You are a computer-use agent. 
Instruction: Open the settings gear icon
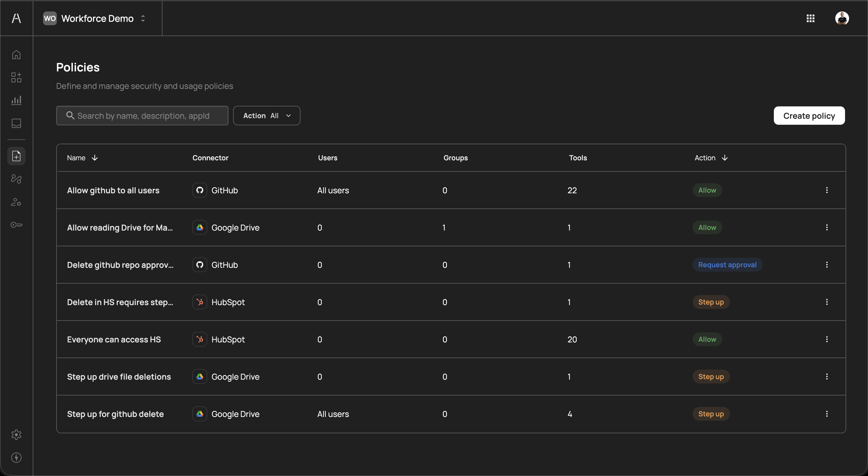pos(16,435)
